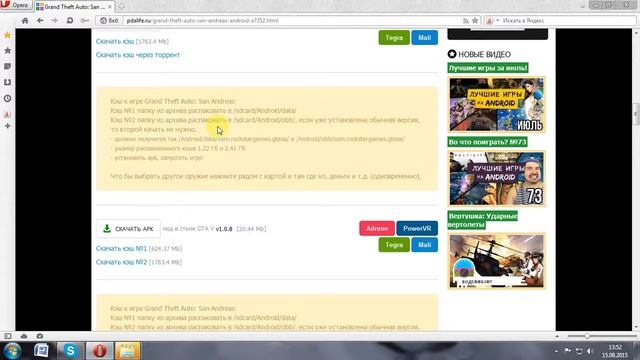Bookmark the page with the address bar star

click(475, 20)
